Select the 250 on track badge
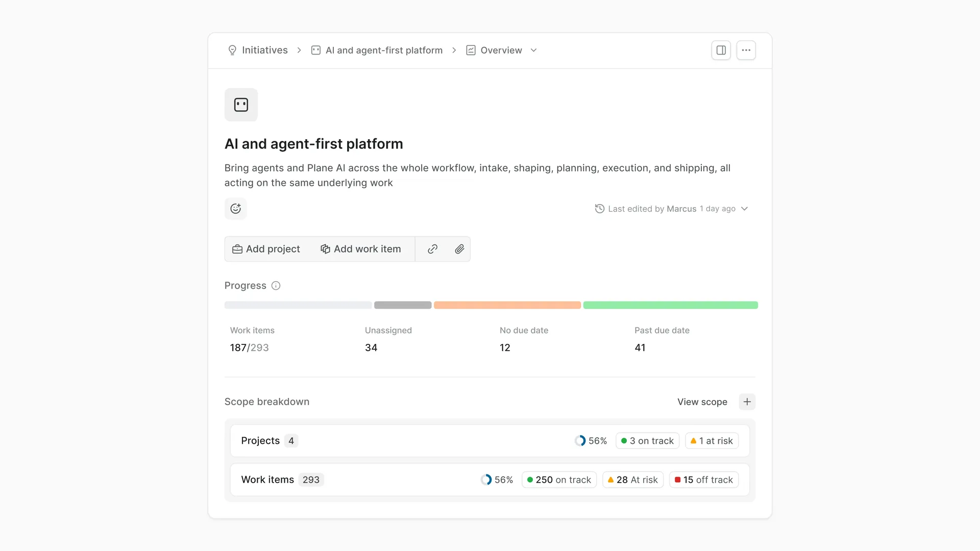980x551 pixels. point(559,480)
